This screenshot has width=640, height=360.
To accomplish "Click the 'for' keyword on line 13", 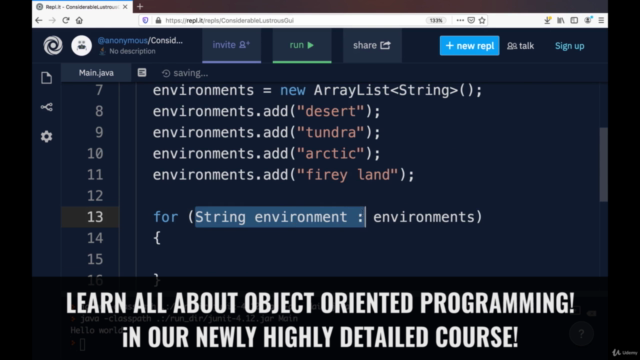I will tap(166, 217).
